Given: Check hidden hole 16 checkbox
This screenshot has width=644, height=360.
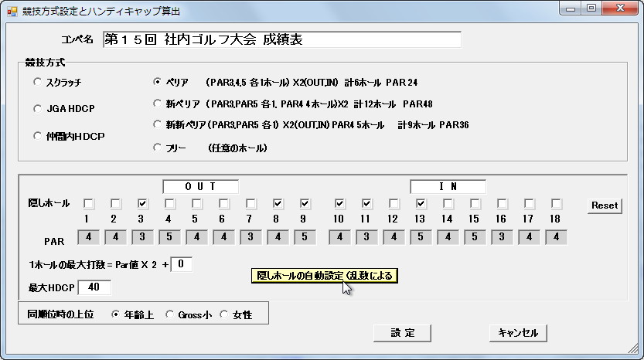Looking at the screenshot, I should point(502,204).
